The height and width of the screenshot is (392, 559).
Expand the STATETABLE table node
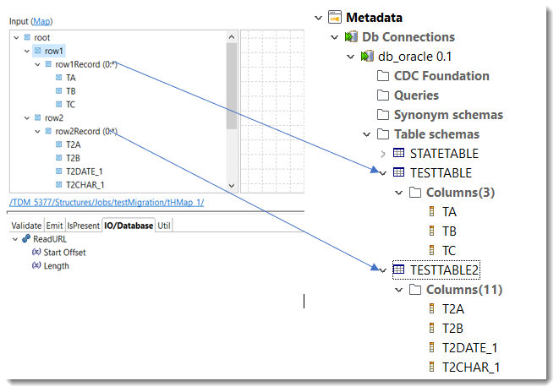pyautogui.click(x=383, y=154)
